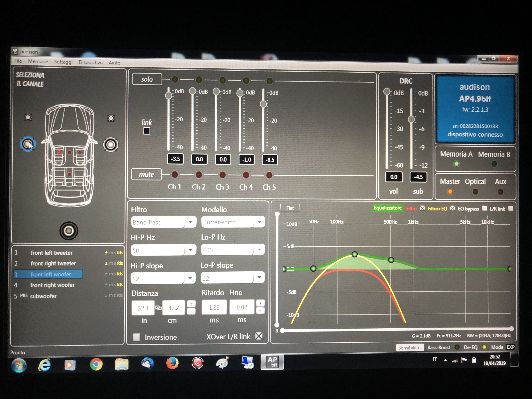Open the File menu
532x399 pixels.
(x=18, y=61)
